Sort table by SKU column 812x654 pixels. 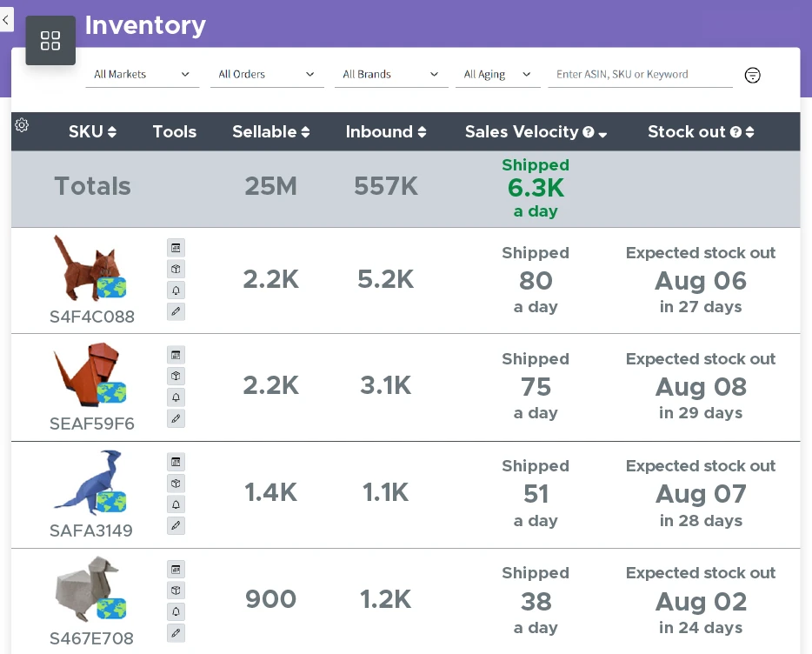[x=92, y=131]
